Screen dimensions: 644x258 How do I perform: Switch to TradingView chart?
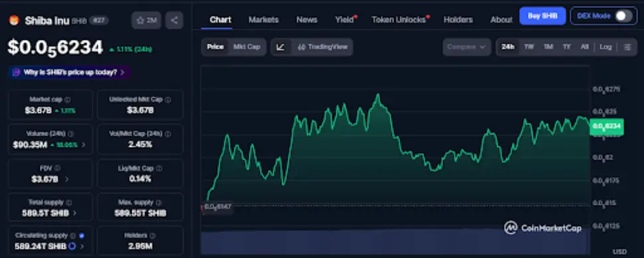322,47
